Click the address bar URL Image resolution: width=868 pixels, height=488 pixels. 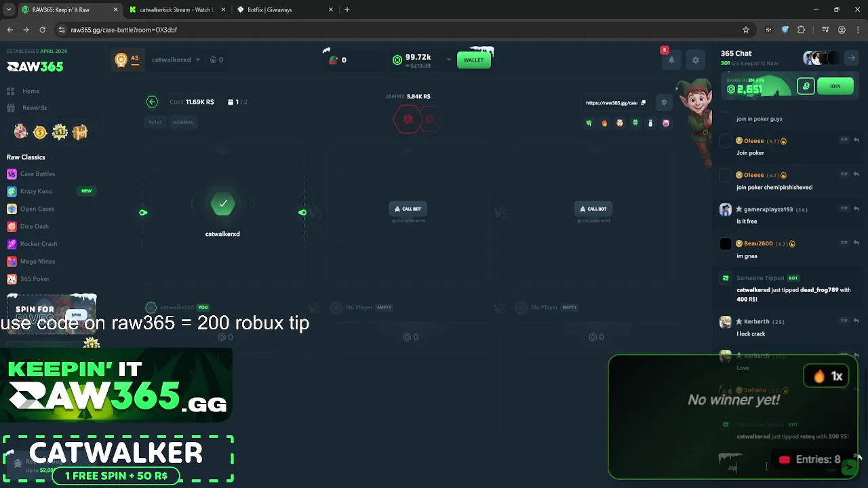[x=124, y=30]
